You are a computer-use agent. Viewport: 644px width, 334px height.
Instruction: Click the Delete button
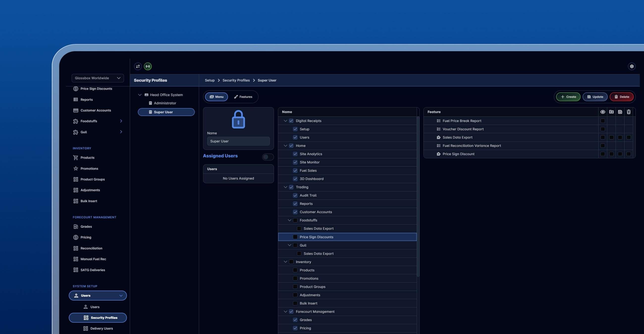coord(621,97)
